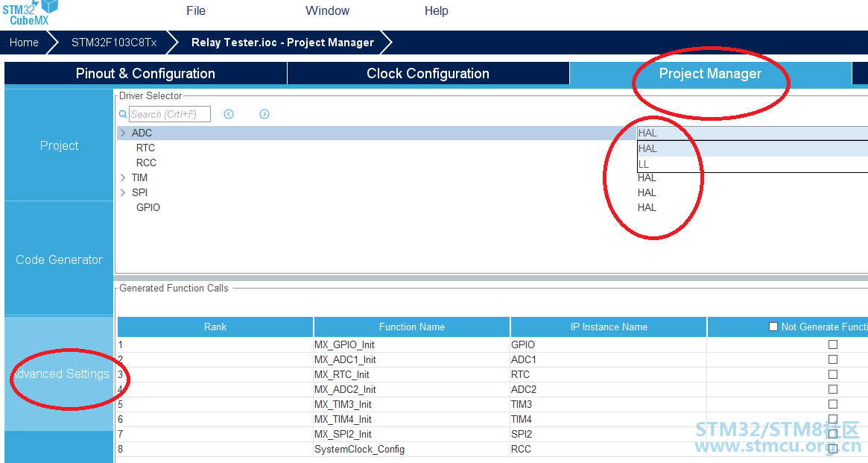868x463 pixels.
Task: Go to next search result arrow
Action: tap(264, 114)
